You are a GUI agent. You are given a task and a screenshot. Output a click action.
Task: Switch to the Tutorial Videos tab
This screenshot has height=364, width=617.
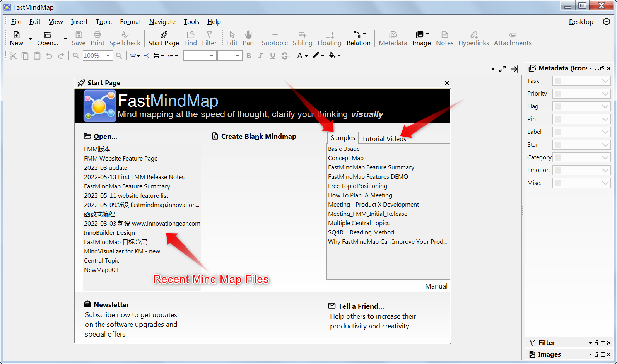(x=384, y=138)
